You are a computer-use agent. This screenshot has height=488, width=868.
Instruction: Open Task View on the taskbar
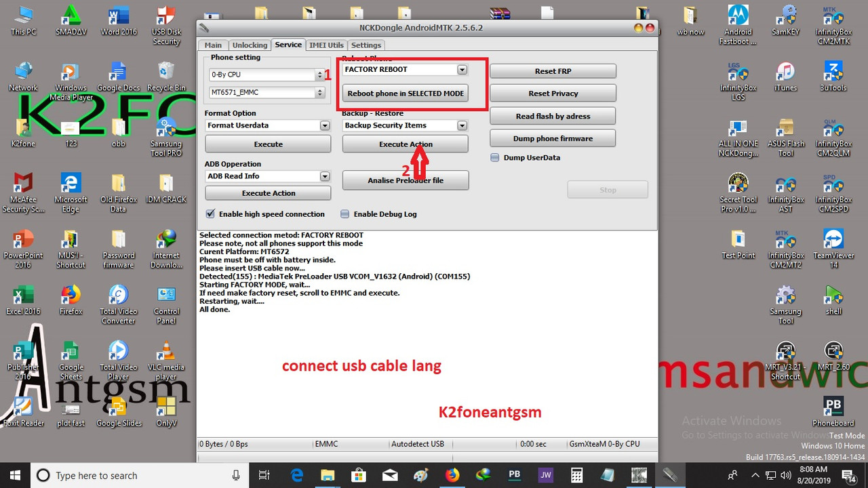[x=264, y=476]
